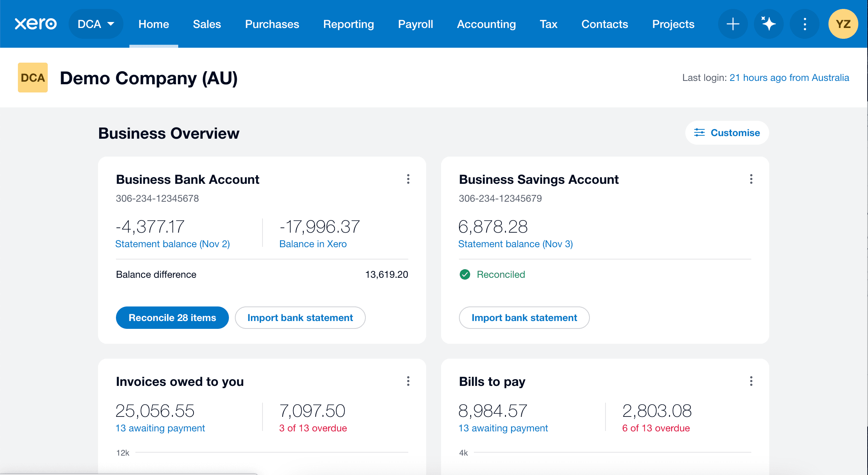Click the YZ user avatar
The image size is (868, 475).
click(x=843, y=24)
